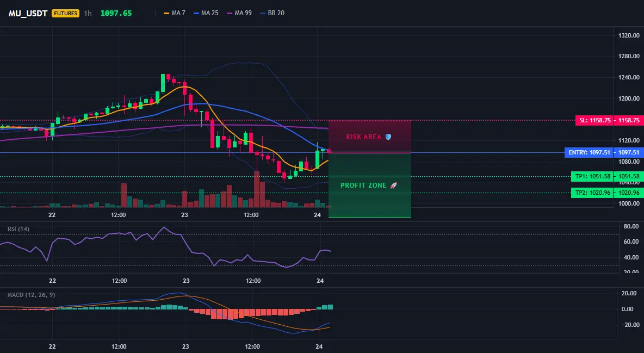The image size is (644, 353).
Task: Click the 1240.00 price axis label
Action: pos(629,77)
